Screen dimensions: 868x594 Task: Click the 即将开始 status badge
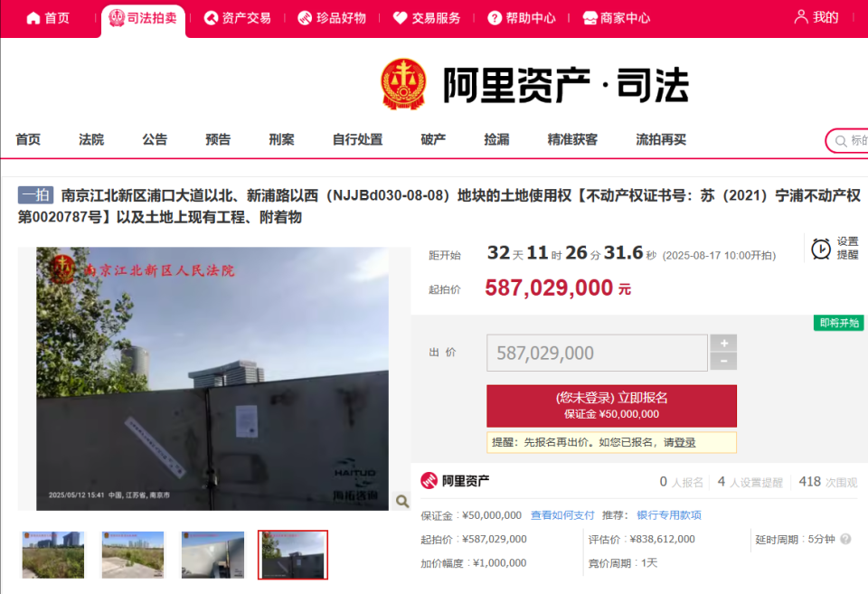[x=839, y=323]
